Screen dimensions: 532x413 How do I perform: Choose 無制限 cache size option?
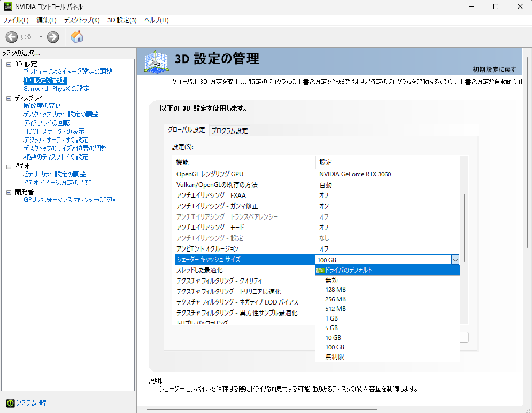(388, 357)
